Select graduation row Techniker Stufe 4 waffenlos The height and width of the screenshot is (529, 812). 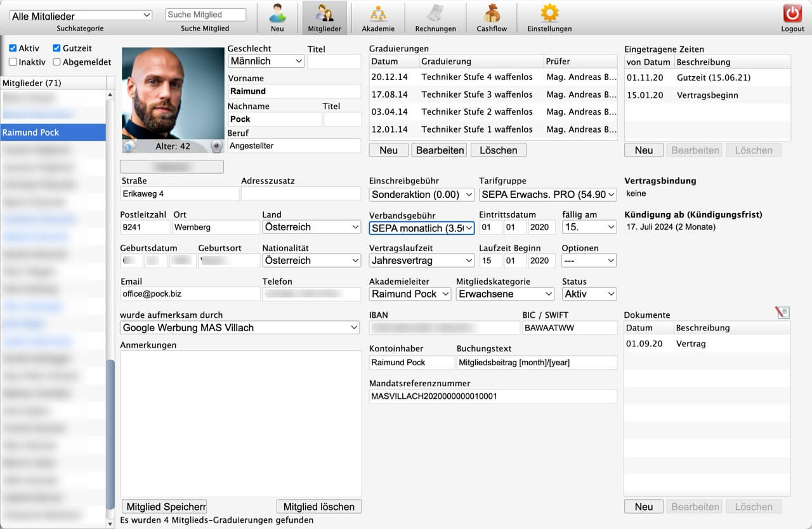(493, 77)
